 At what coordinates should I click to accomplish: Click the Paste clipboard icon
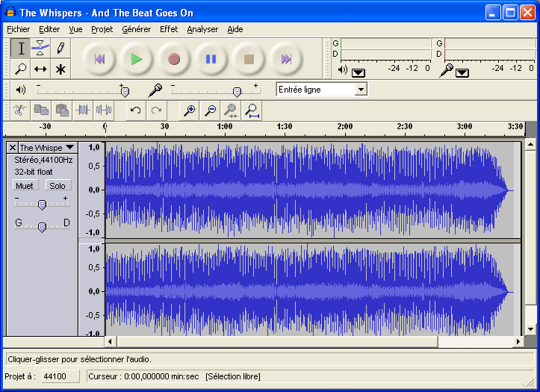(62, 111)
